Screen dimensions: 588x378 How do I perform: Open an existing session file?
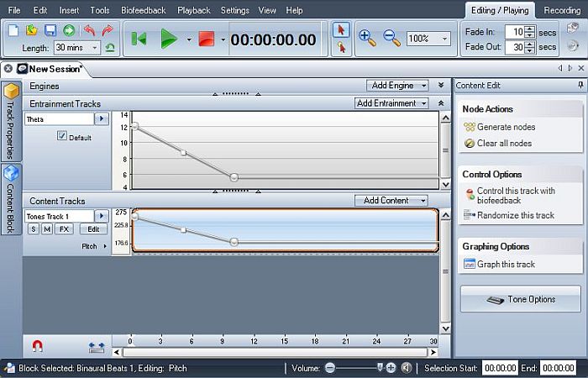pyautogui.click(x=32, y=30)
